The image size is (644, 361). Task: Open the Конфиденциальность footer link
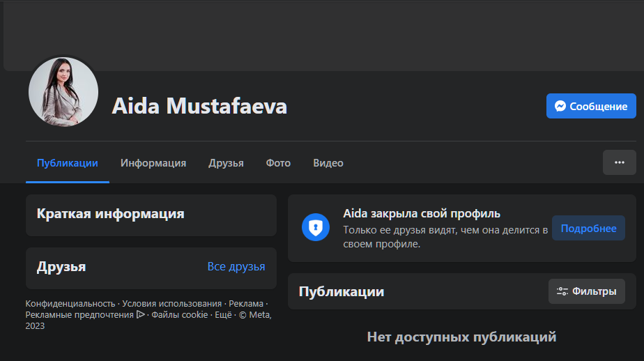point(70,303)
